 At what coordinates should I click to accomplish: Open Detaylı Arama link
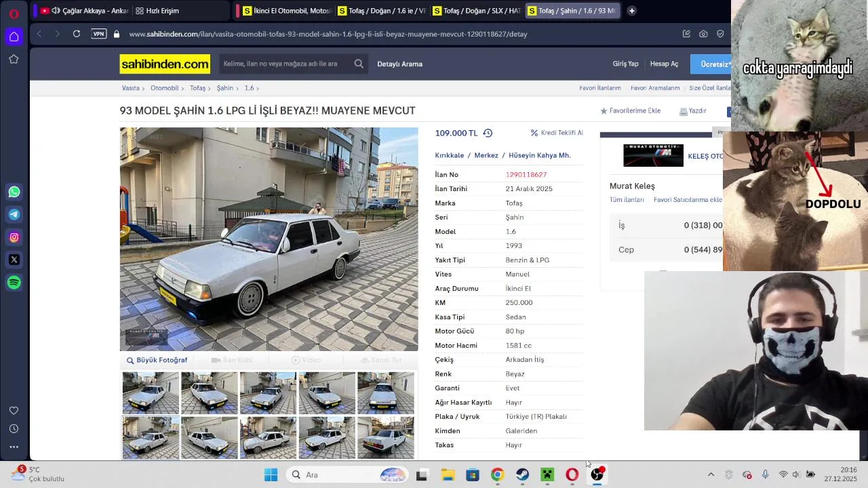(399, 64)
